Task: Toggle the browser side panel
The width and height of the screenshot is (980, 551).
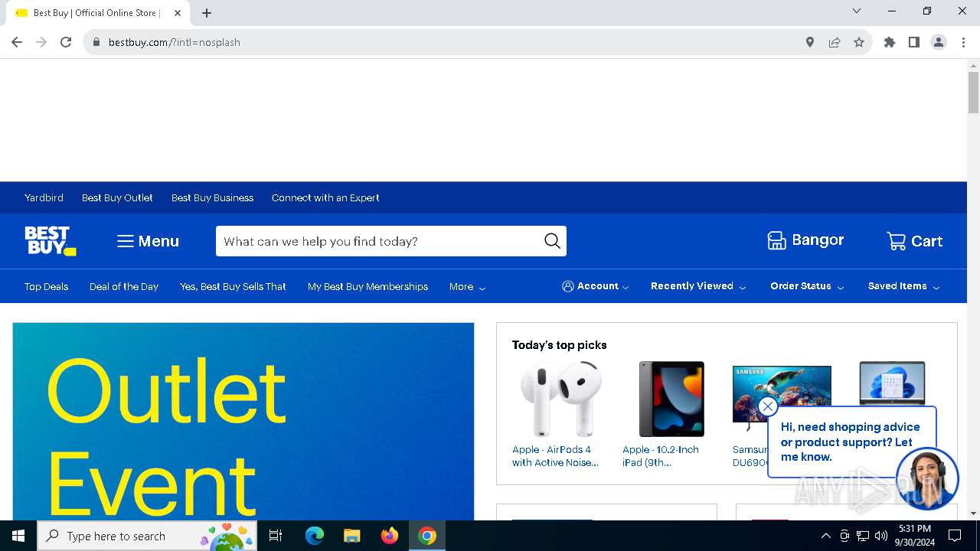Action: click(x=914, y=42)
